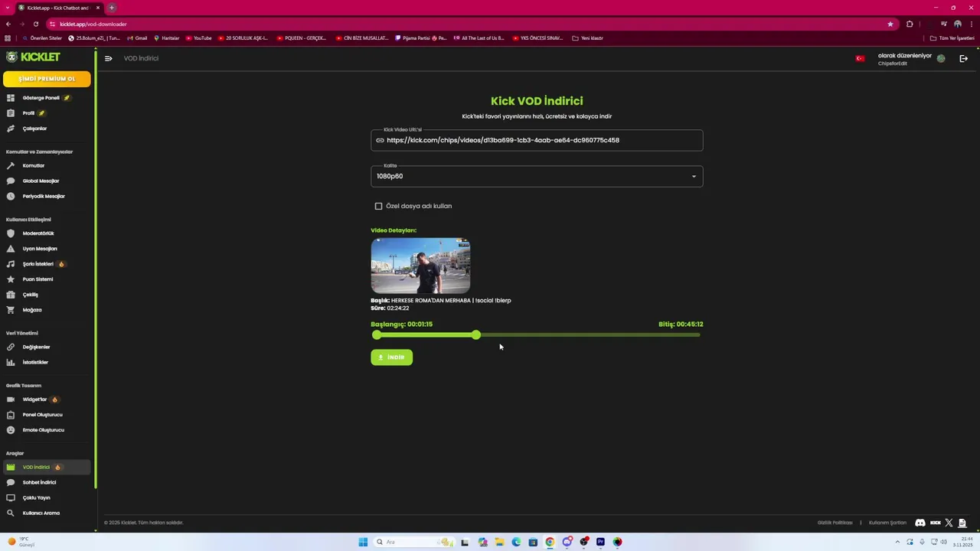Open Kullanım Şartları link
The width and height of the screenshot is (980, 551).
[887, 523]
